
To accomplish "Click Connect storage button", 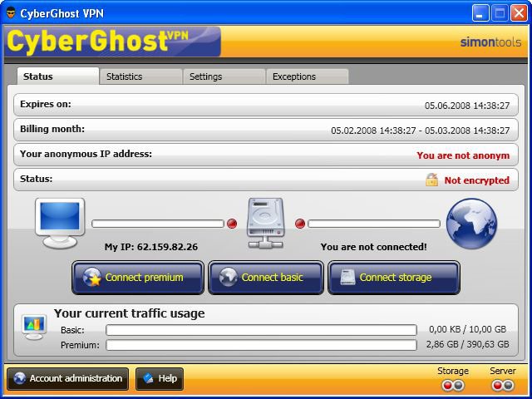I will pos(394,278).
